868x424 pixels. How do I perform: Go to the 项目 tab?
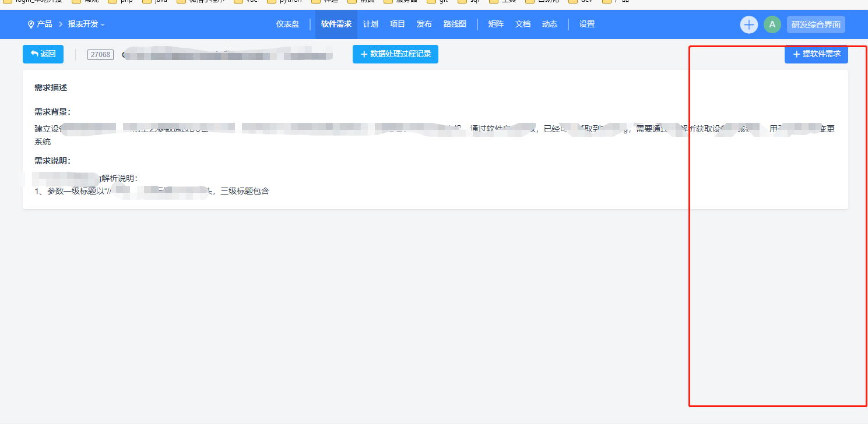click(x=398, y=24)
